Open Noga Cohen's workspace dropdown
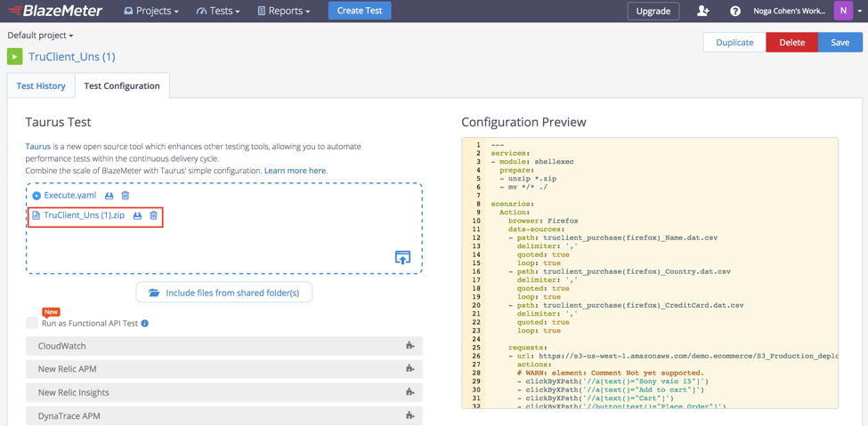 (790, 11)
